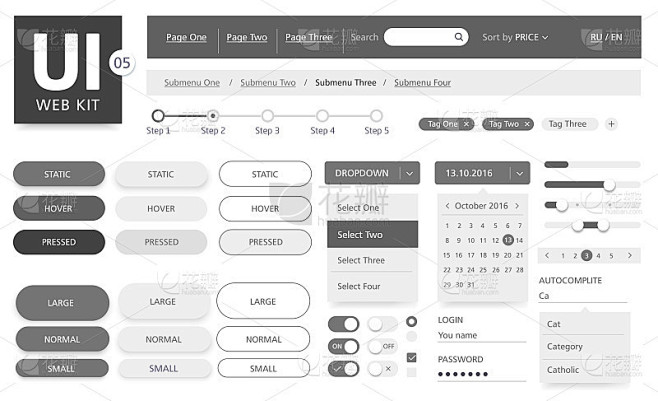Click the pagination next arrow
The height and width of the screenshot is (401, 658).
pyautogui.click(x=629, y=255)
